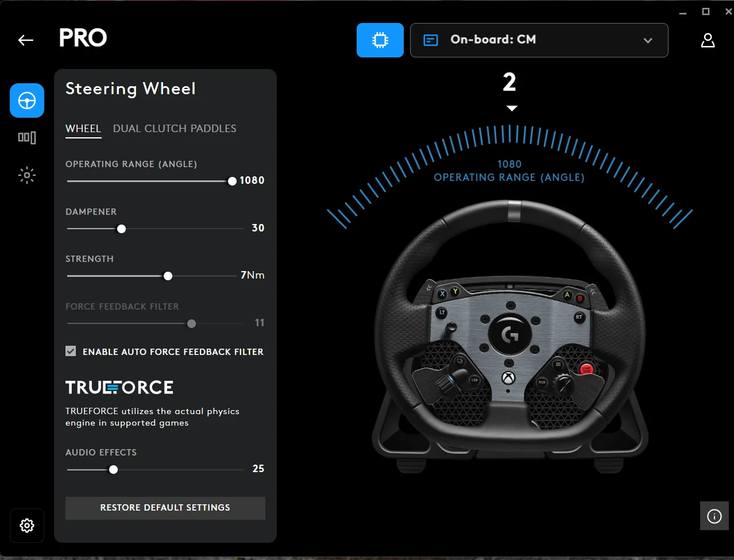Image resolution: width=734 pixels, height=560 pixels.
Task: Click the Audio Effects value 25
Action: (258, 469)
